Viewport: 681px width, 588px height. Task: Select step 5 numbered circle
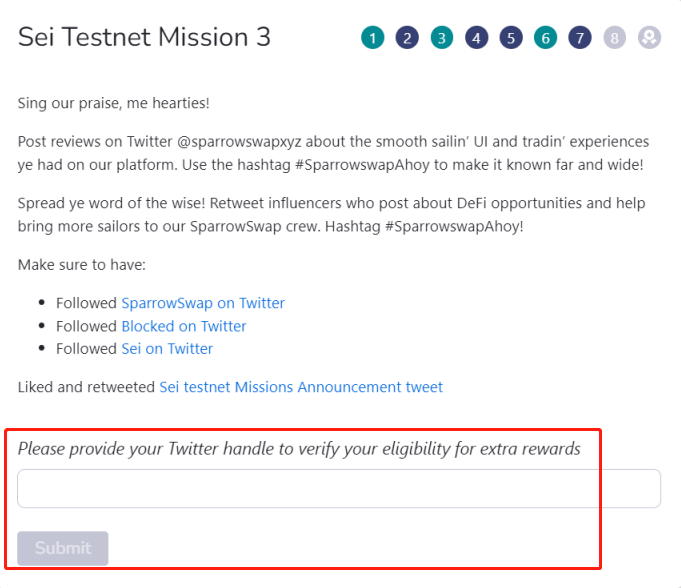pos(511,38)
